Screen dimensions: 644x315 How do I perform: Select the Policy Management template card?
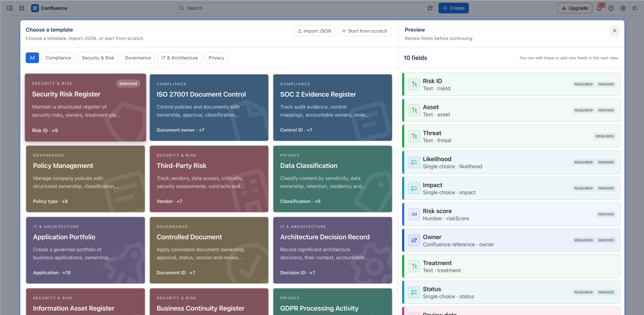point(85,179)
